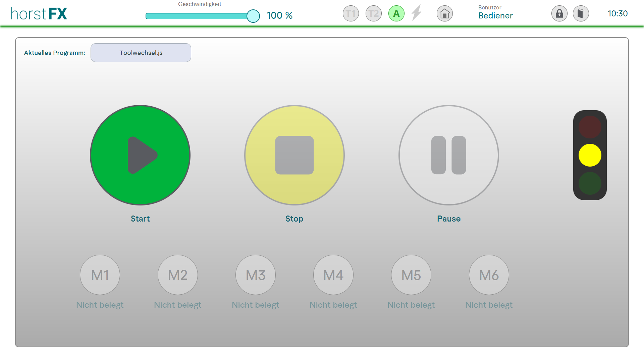The height and width of the screenshot is (362, 644).
Task: Click the door logout icon
Action: [x=581, y=14]
